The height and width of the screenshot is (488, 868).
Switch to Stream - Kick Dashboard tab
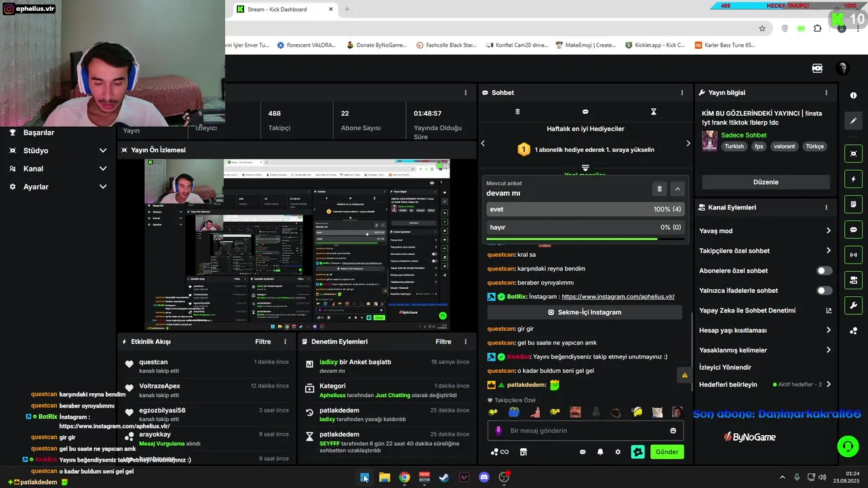point(285,9)
